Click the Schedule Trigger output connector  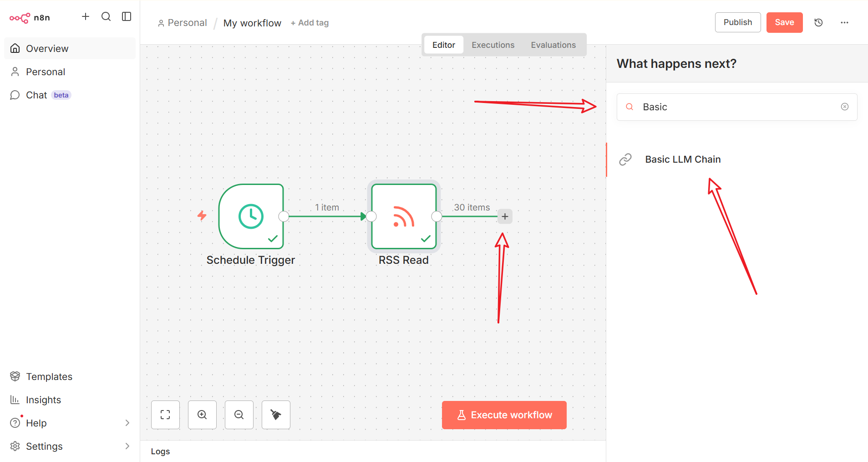(x=284, y=216)
